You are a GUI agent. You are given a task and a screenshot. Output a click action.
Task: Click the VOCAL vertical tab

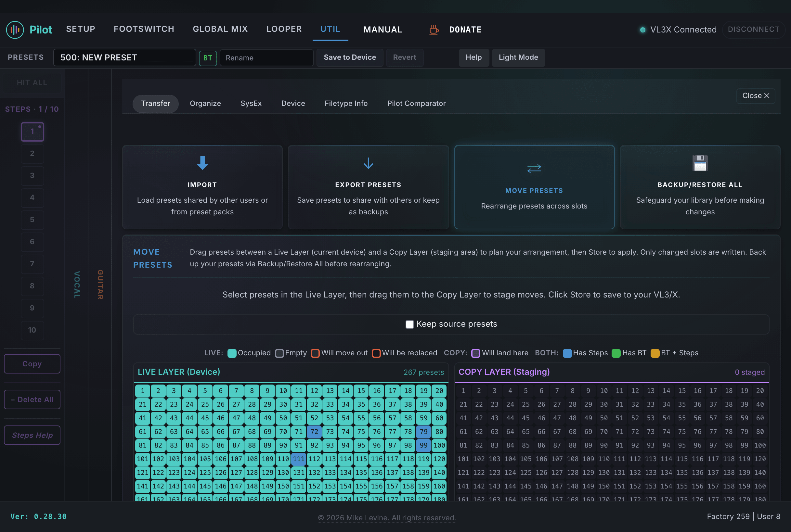[77, 285]
